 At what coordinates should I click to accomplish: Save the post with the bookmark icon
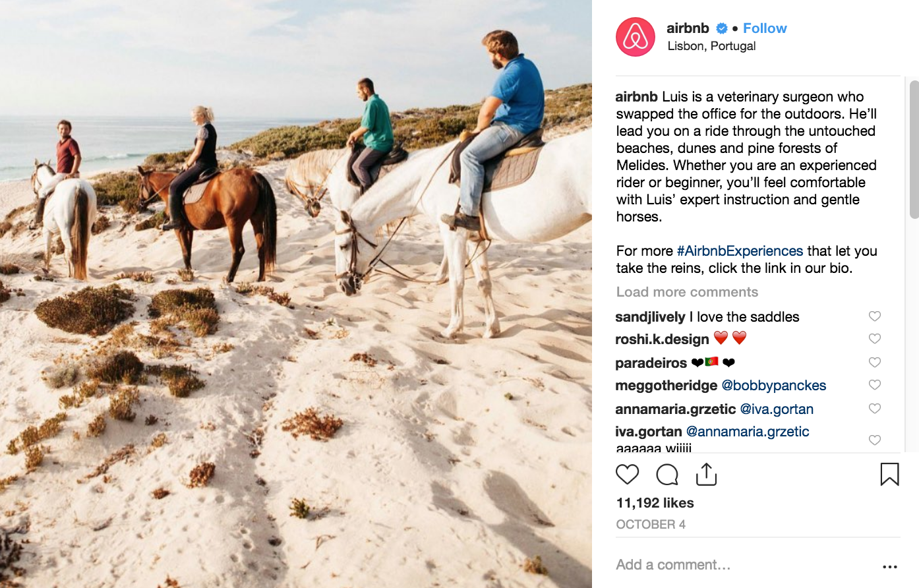889,474
